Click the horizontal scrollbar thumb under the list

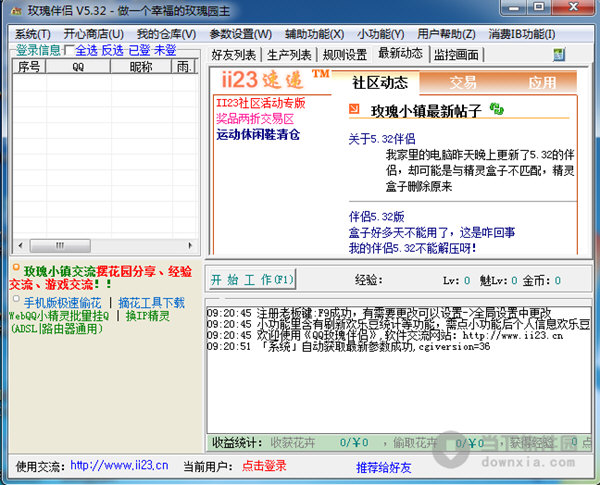[60, 245]
